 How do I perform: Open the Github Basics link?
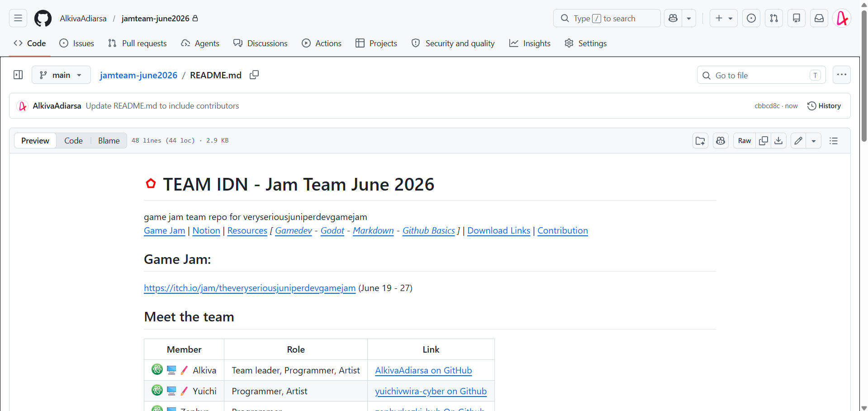429,230
